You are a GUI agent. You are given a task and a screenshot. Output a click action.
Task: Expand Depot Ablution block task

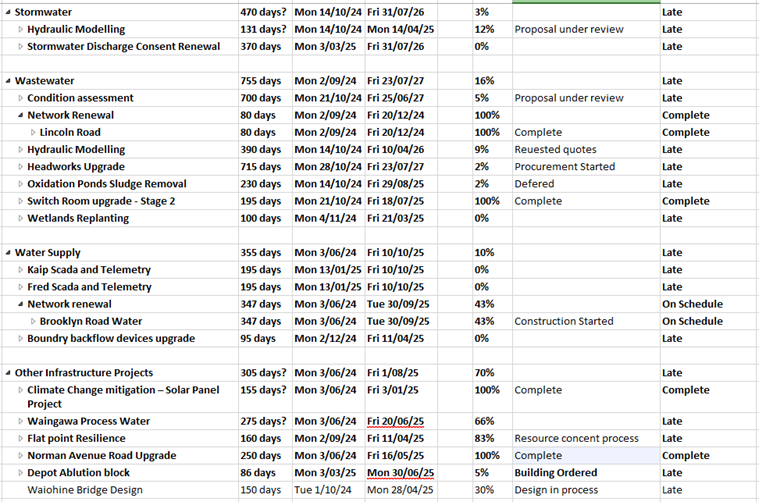point(20,473)
